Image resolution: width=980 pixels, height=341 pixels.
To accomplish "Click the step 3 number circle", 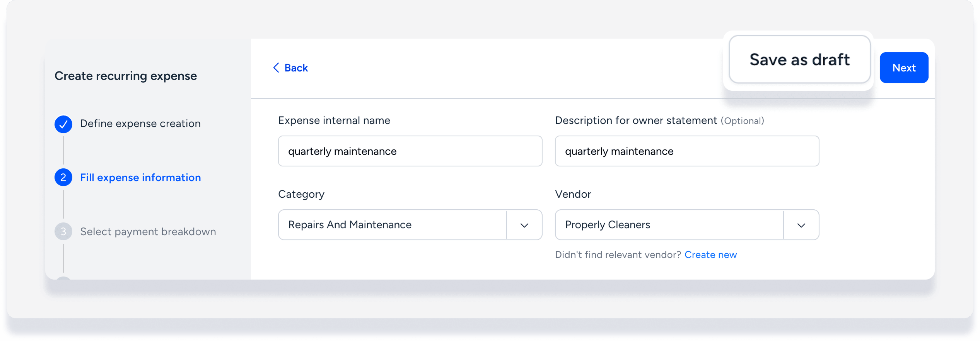I will (x=63, y=232).
